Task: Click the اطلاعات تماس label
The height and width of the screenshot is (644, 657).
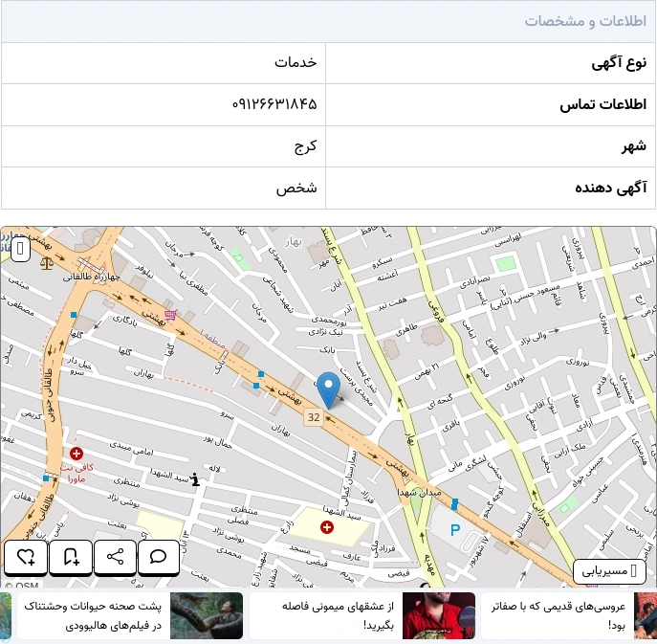Action: tap(602, 104)
